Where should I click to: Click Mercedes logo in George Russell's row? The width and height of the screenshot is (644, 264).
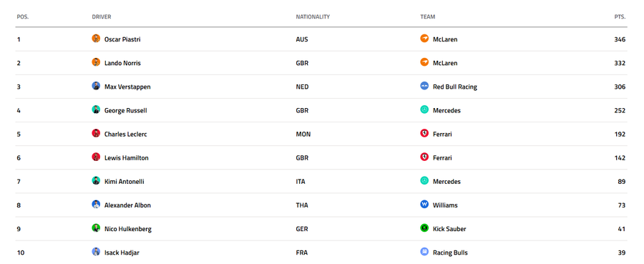(424, 110)
